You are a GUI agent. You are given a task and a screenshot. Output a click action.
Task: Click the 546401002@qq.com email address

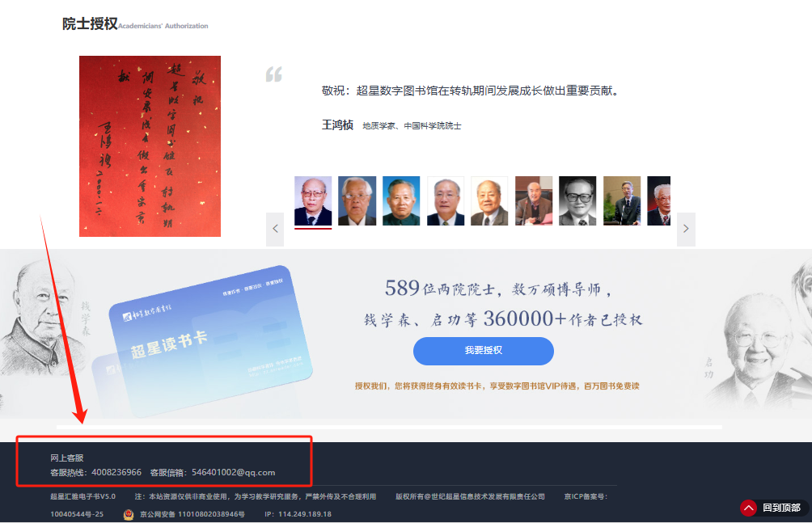tap(233, 472)
